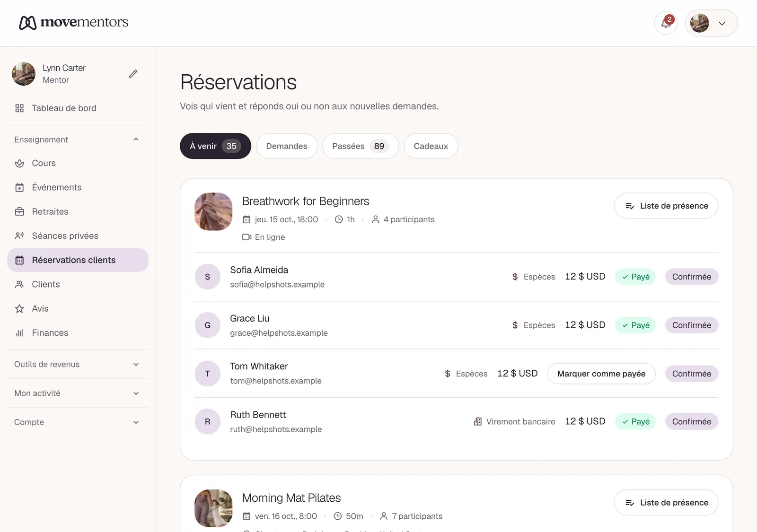Open Tableau de bord dashboard icon
Viewport: 757px width, 532px height.
[19, 108]
